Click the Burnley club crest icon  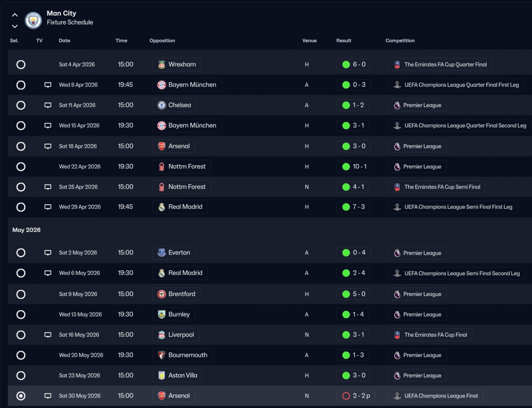point(162,314)
